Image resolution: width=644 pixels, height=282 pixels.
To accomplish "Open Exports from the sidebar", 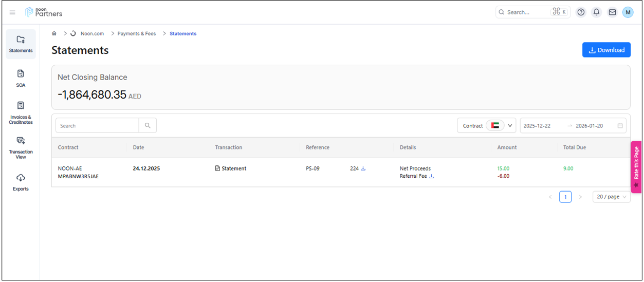I will 21,182.
